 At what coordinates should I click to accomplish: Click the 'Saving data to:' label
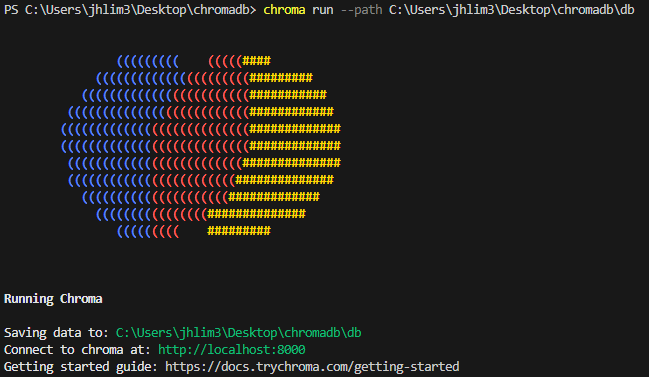tap(56, 333)
